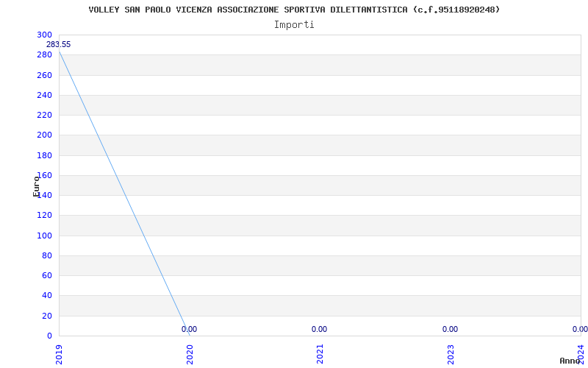Click the 60 y-axis tick label
Screen dimensions: 588x368
pyautogui.click(x=47, y=275)
